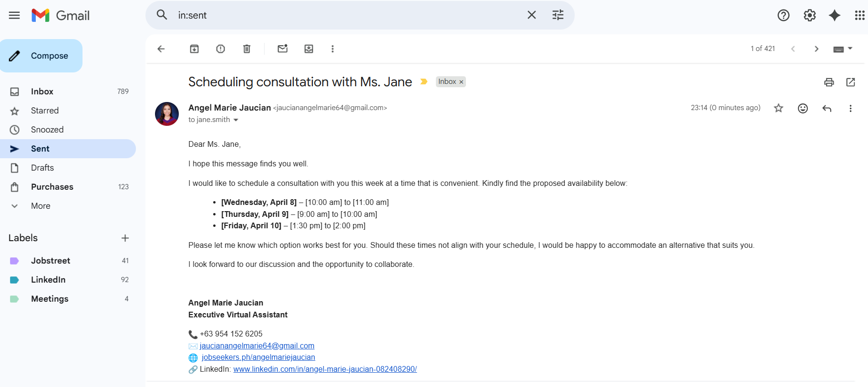The height and width of the screenshot is (387, 868).
Task: Open the Drafts folder
Action: [x=42, y=168]
